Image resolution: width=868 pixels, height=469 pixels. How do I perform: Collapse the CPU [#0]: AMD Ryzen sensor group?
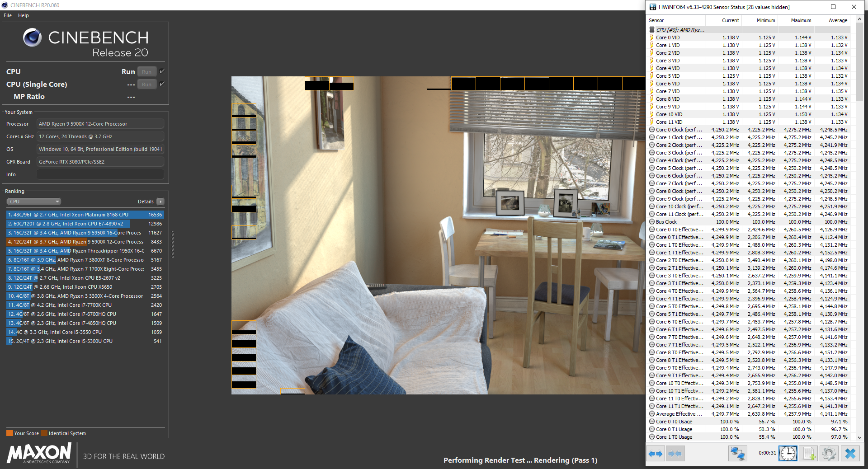652,30
